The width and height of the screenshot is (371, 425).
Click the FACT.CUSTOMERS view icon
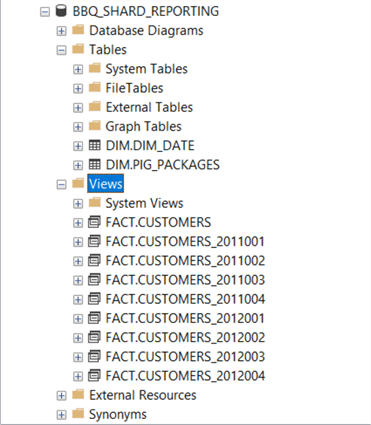(x=94, y=222)
